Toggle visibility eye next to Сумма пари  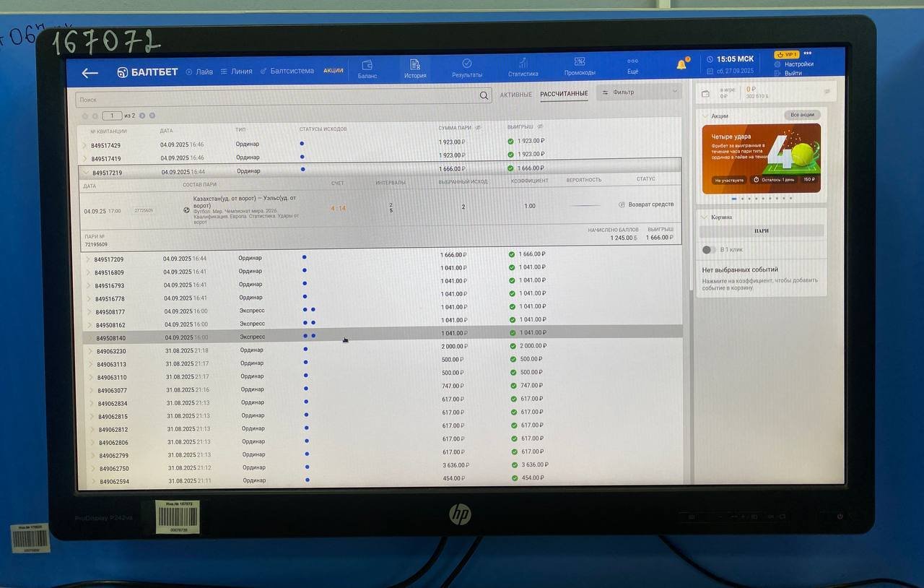(478, 128)
